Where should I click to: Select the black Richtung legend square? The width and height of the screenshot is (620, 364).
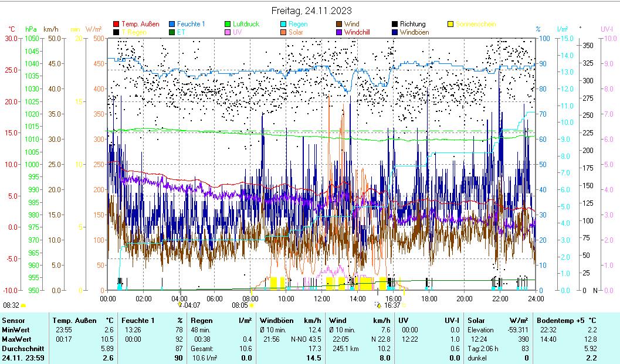point(395,25)
